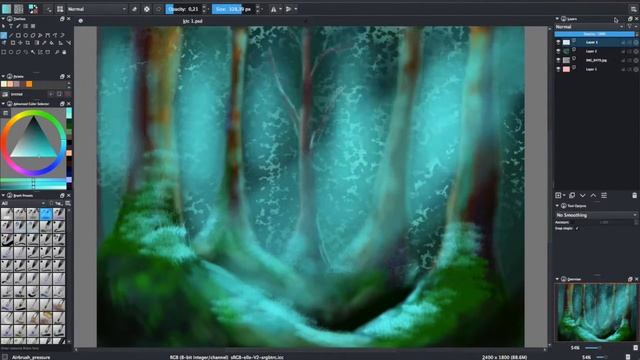Viewport: 640px width, 360px height.
Task: Adjust the Overview zoom slider
Action: pyautogui.click(x=593, y=348)
